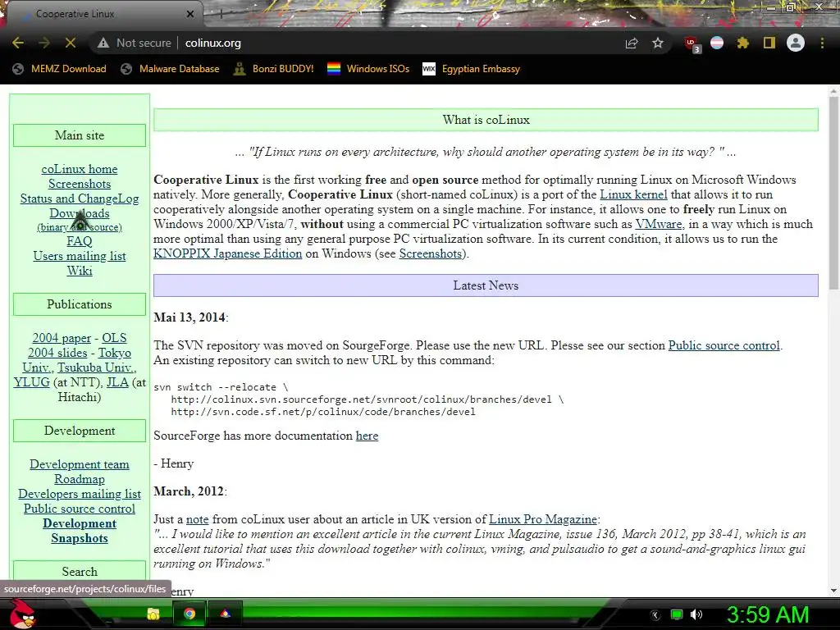Open the Linux Pro Magazine link
The height and width of the screenshot is (630, 840).
coord(543,519)
